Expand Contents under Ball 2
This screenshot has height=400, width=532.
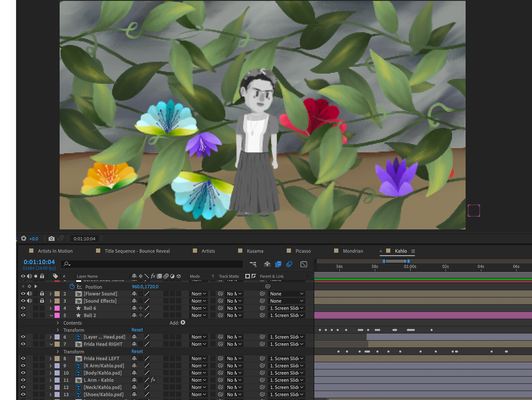click(x=58, y=323)
